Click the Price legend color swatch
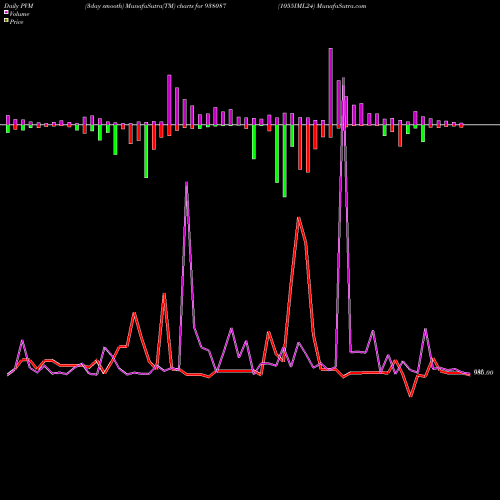 (x=6, y=20)
